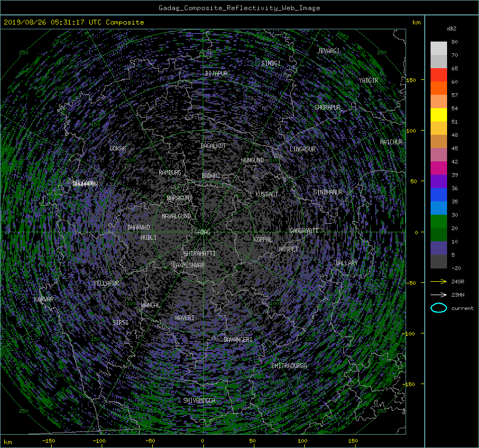Select the dark gray 5 dBZ swatch
This screenshot has width=479, height=448.
[439, 261]
